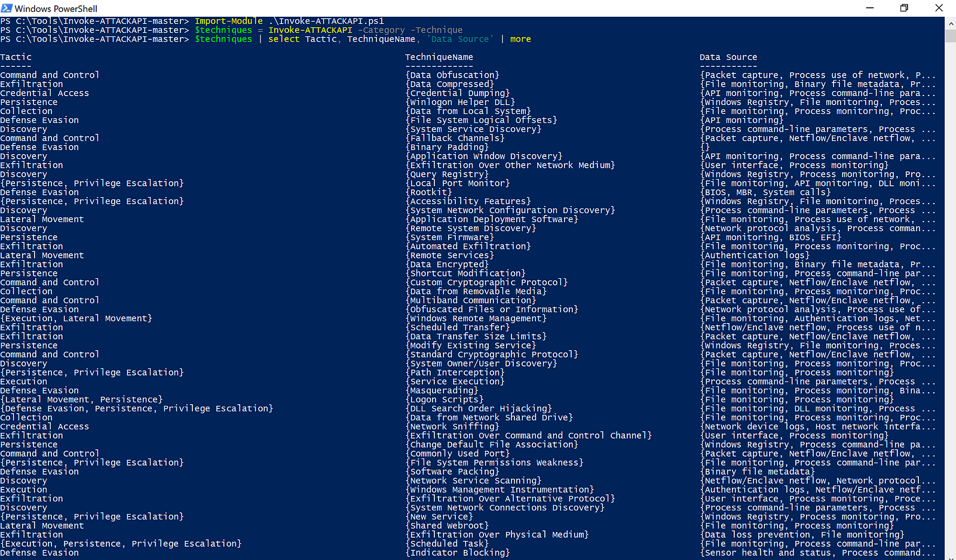Viewport: 956px width, 560px height.
Task: Click the '{Query Registry}' technique entry
Action: coord(447,174)
